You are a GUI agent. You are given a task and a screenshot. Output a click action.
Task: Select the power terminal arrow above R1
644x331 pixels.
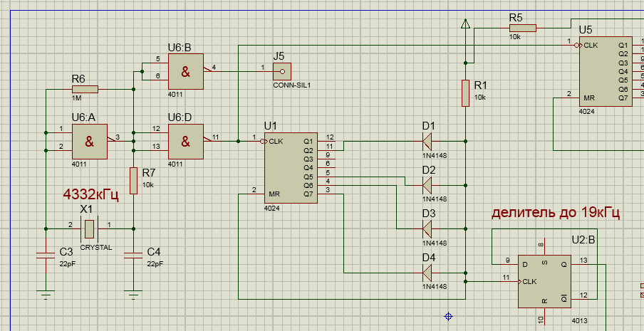pos(465,25)
